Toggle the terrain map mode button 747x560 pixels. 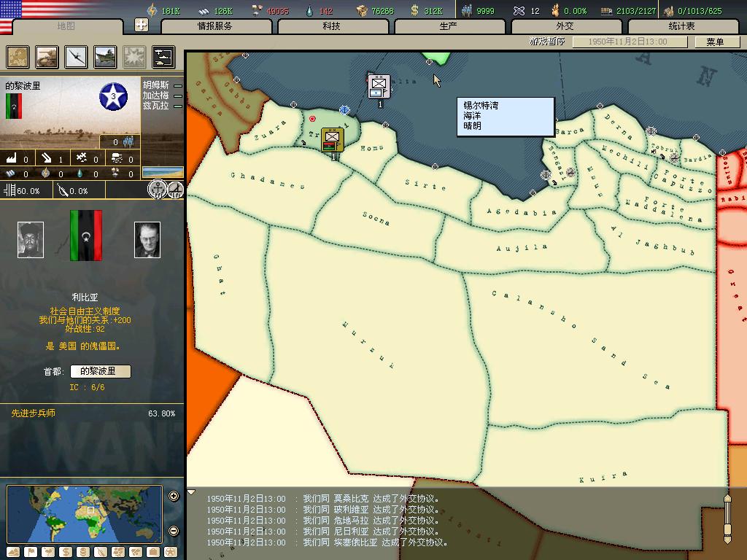pyautogui.click(x=13, y=553)
